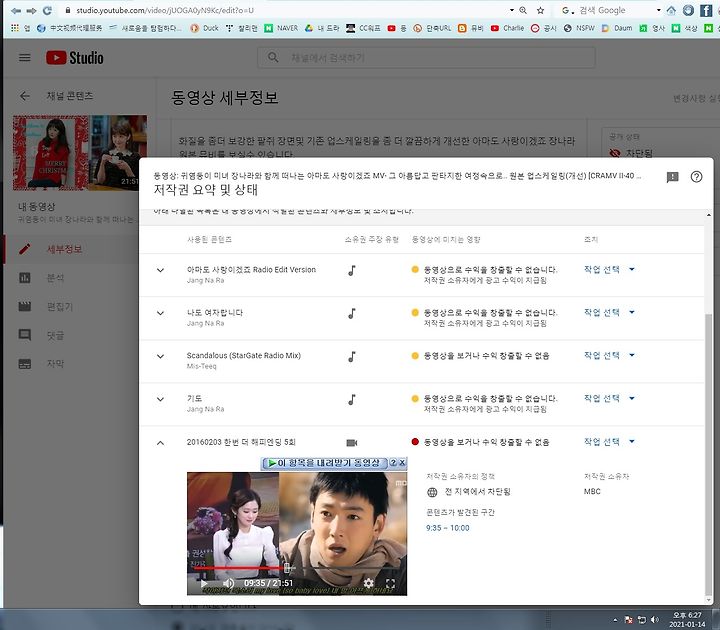
Task: Enter fullscreen in the preview player
Action: pos(390,583)
